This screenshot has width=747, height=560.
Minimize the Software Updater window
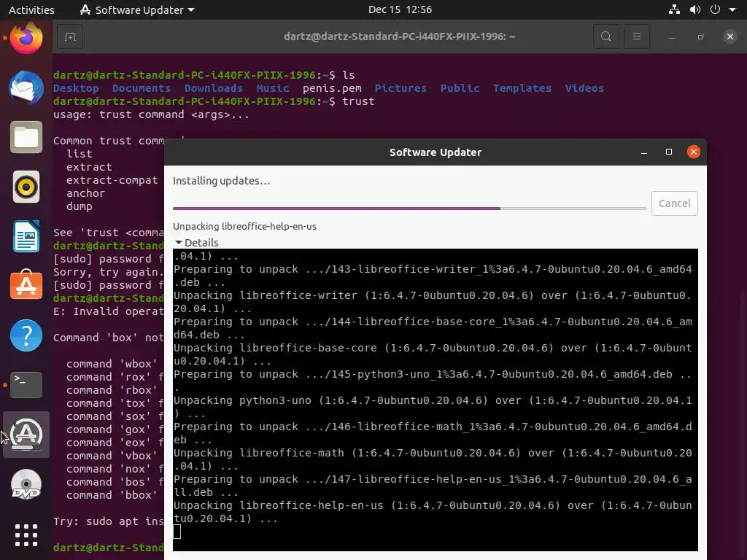644,152
